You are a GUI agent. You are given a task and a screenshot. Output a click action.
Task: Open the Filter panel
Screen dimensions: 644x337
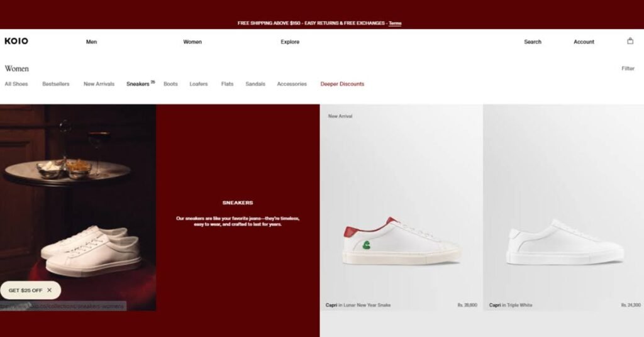point(628,69)
